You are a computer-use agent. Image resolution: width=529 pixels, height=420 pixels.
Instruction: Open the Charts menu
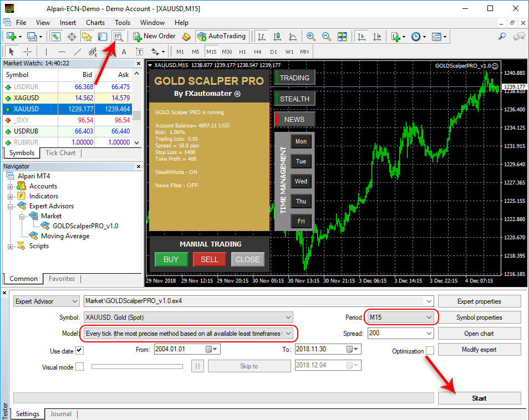click(95, 23)
